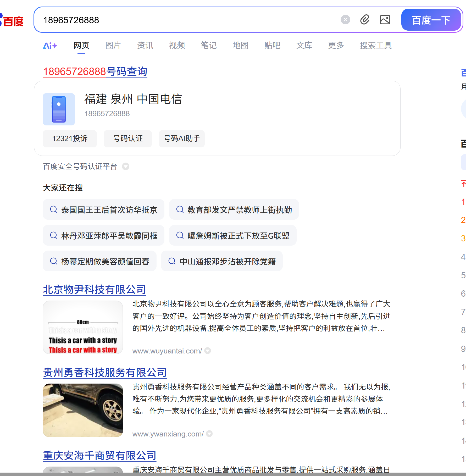
Task: Search suggestion 中山通报邓步沾被开除党籍
Action: click(x=222, y=261)
